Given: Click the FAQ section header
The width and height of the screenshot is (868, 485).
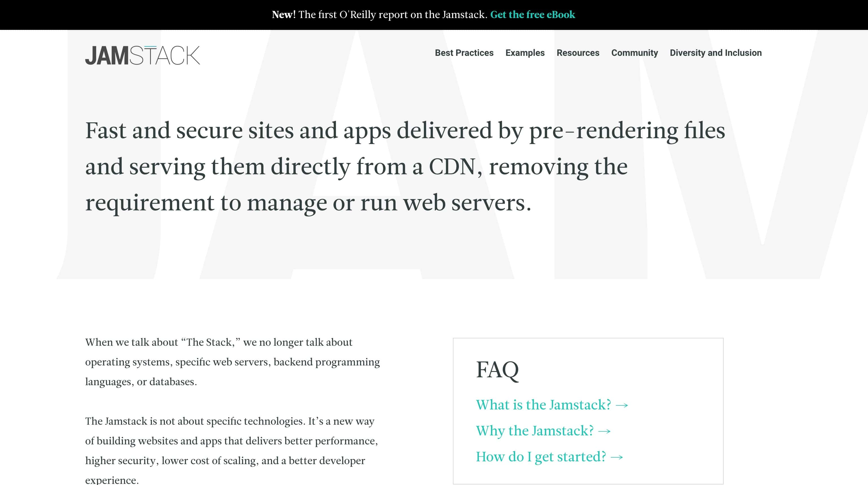Looking at the screenshot, I should coord(498,369).
